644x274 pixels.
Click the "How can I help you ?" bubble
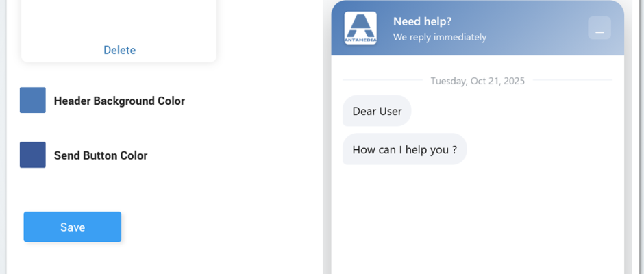(404, 149)
